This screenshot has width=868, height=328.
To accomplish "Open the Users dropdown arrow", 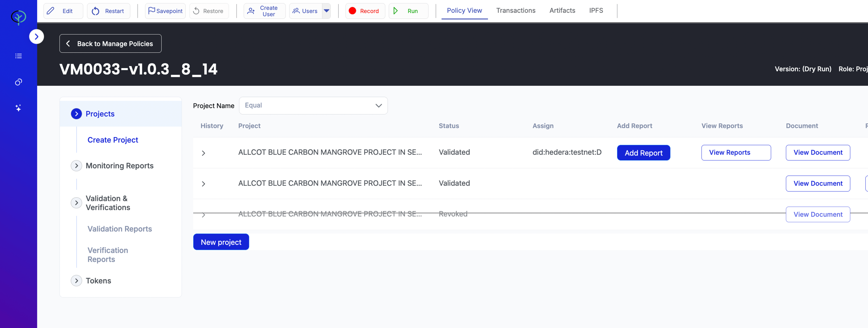I will pos(327,11).
